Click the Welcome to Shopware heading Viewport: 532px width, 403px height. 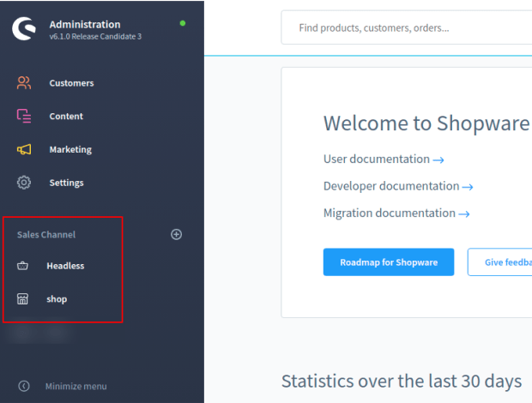click(426, 123)
